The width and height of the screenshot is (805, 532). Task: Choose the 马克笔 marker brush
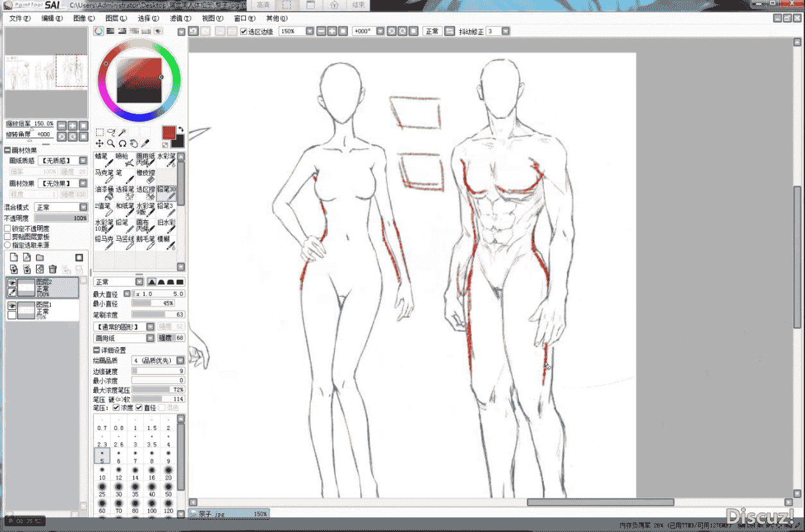click(105, 177)
